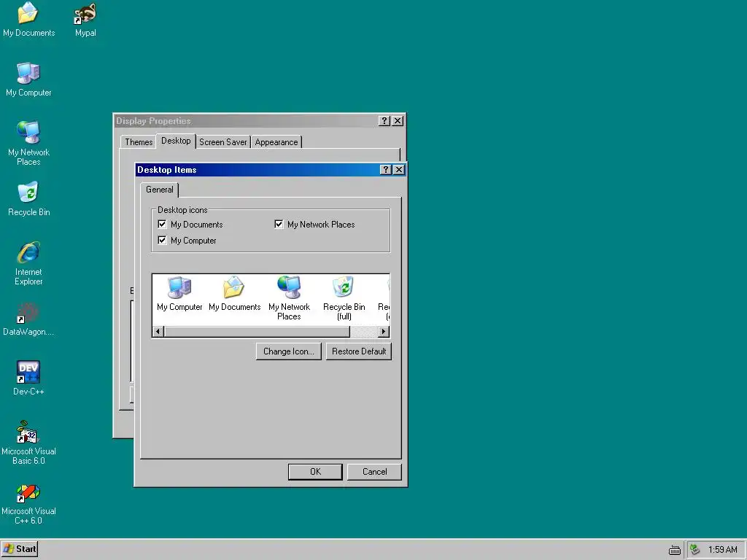Dismiss dialog with the Cancel button
This screenshot has width=747, height=560.
click(374, 472)
